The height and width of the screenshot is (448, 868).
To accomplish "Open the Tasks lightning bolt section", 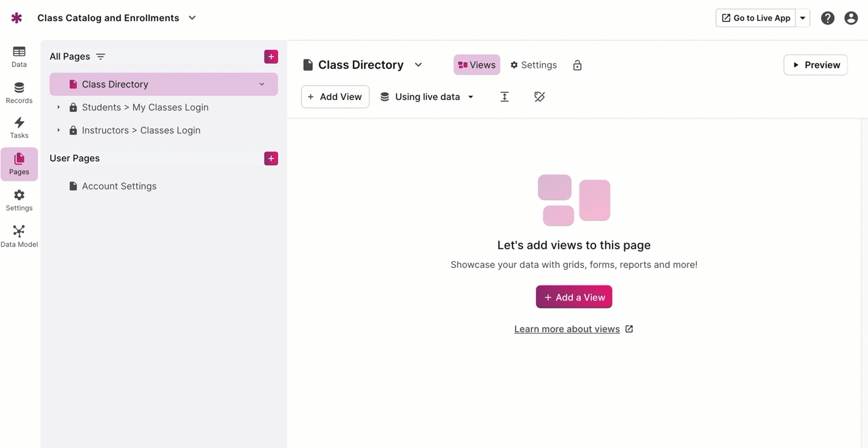I will point(19,128).
